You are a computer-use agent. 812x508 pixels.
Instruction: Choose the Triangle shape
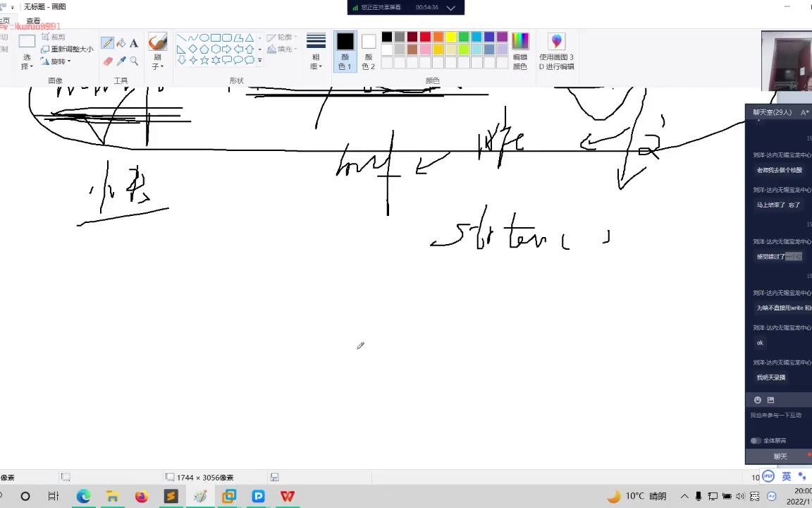[250, 38]
